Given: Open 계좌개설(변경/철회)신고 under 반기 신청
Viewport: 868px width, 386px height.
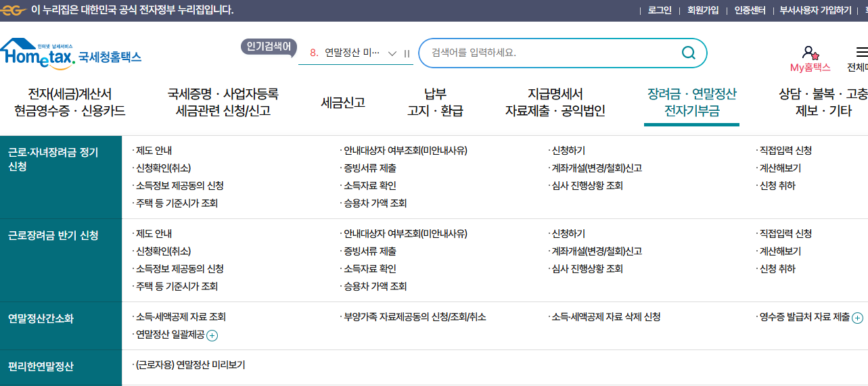Looking at the screenshot, I should tap(597, 251).
